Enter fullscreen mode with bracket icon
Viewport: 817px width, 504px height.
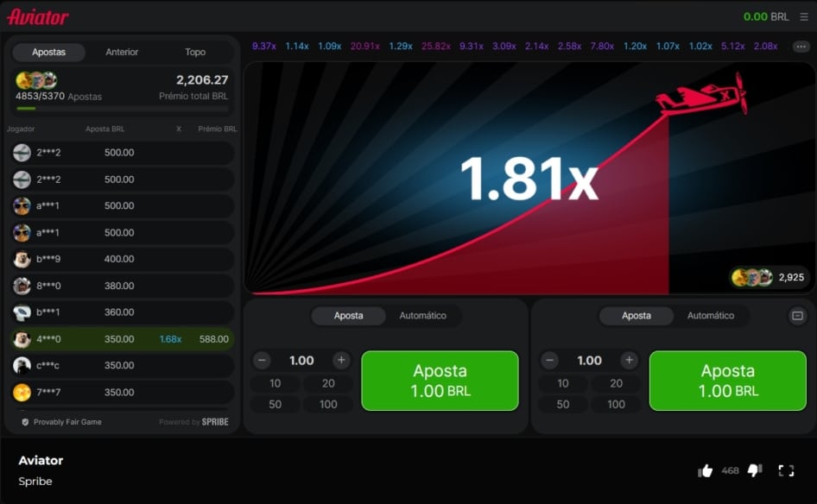[786, 470]
